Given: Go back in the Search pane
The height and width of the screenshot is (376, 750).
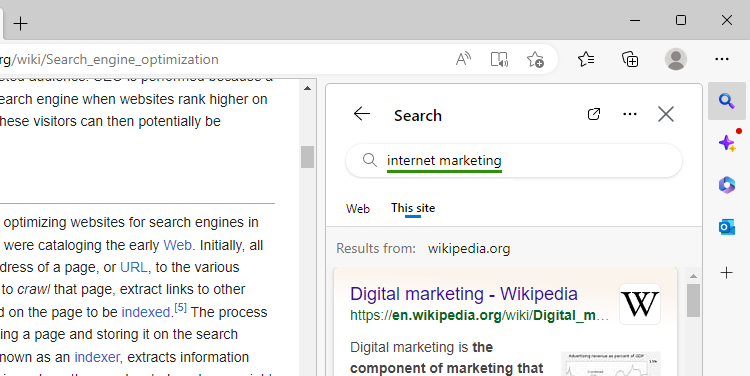Looking at the screenshot, I should pos(362,114).
